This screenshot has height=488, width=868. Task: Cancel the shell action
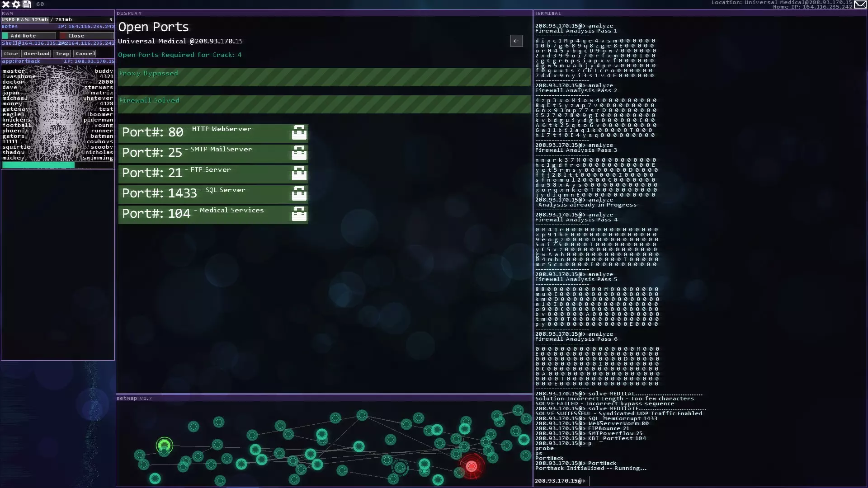tap(85, 53)
